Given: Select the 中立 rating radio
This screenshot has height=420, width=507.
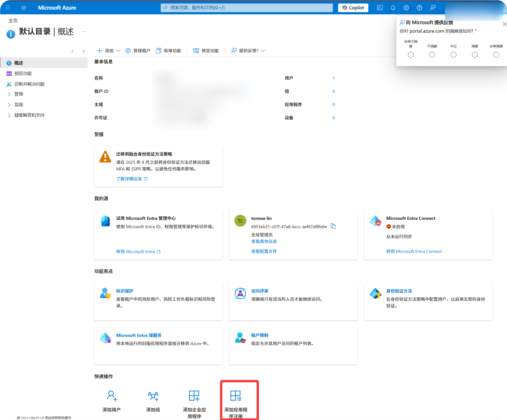Looking at the screenshot, I should coord(453,55).
